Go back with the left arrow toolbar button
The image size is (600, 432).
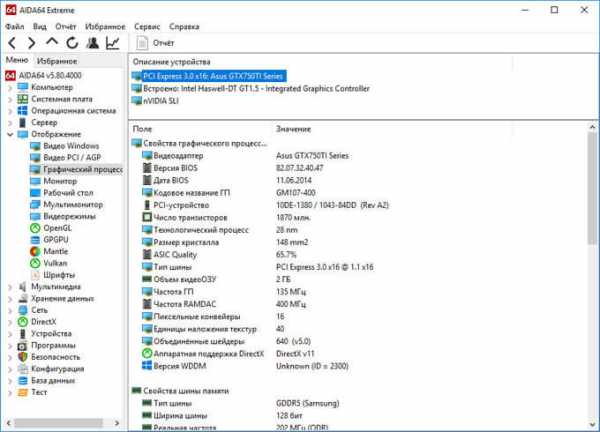tap(12, 43)
